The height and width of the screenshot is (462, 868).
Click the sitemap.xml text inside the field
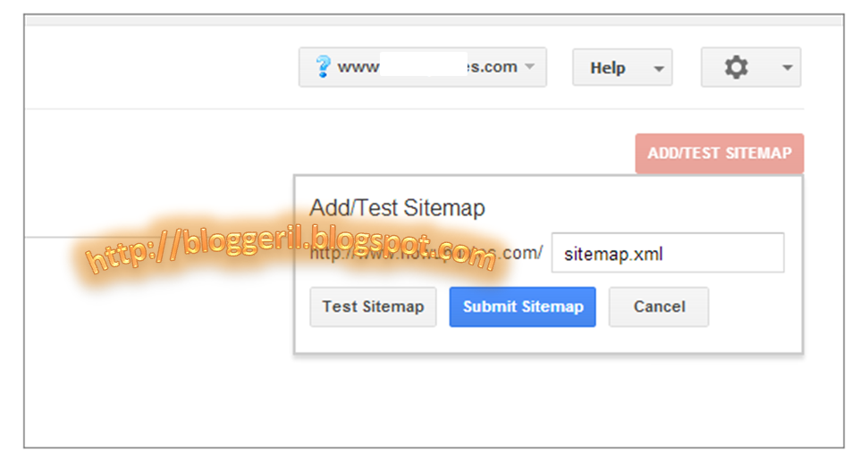click(613, 254)
